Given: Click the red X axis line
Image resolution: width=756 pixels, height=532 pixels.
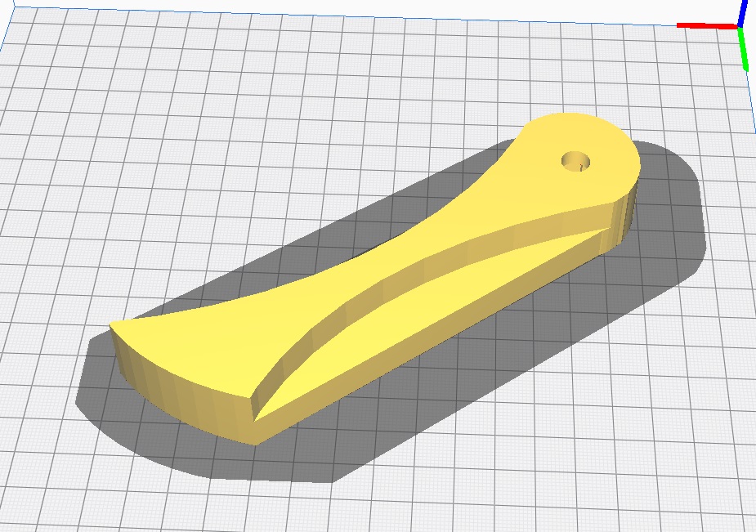Looking at the screenshot, I should tap(707, 26).
